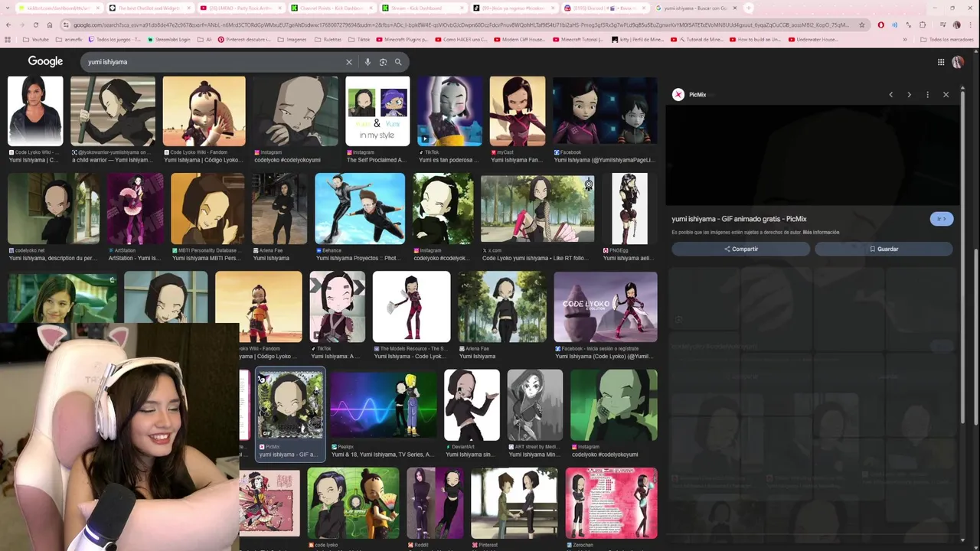
Task: Expand the hidden bookmarks overflow chevron
Action: 905,39
